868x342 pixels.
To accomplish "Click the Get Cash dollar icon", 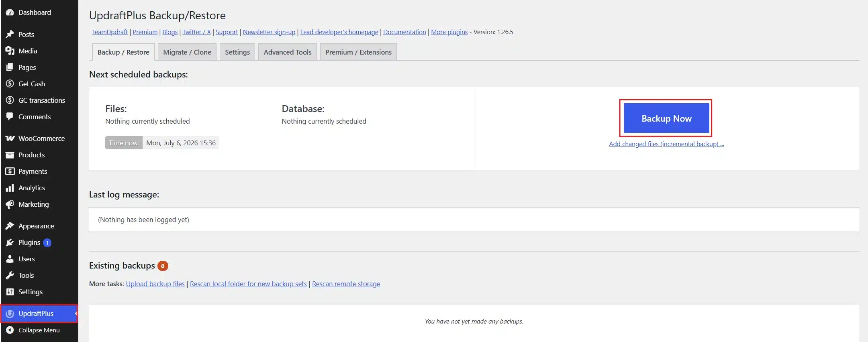I will [10, 84].
